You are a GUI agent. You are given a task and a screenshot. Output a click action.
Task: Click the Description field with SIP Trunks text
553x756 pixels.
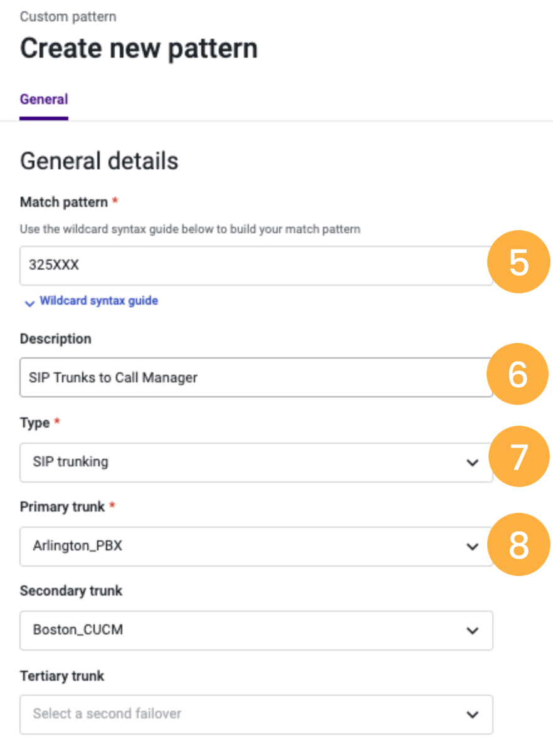pos(256,377)
